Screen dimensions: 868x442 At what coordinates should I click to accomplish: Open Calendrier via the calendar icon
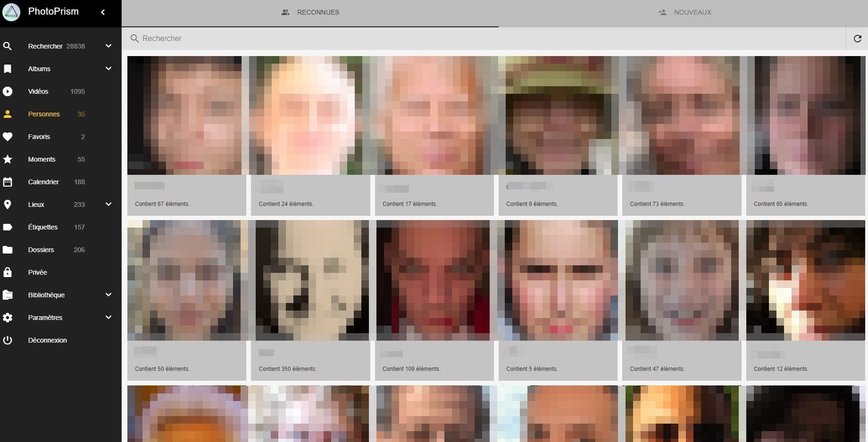(8, 182)
